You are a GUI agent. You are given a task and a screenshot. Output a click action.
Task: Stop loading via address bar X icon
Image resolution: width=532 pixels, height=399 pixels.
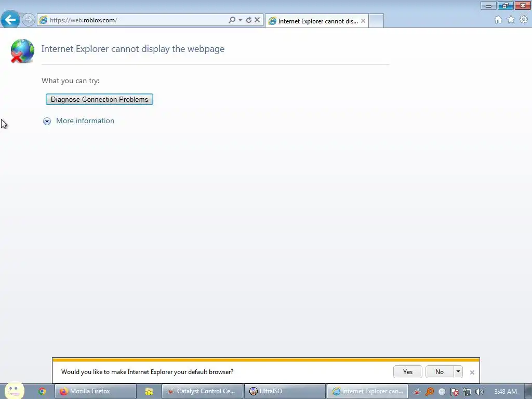pos(257,20)
